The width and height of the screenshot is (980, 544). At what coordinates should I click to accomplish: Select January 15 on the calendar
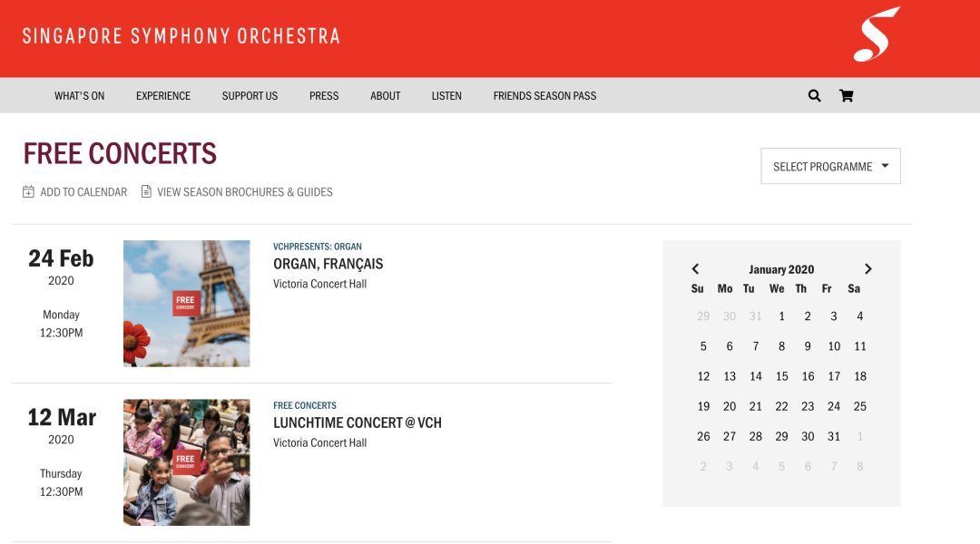781,376
